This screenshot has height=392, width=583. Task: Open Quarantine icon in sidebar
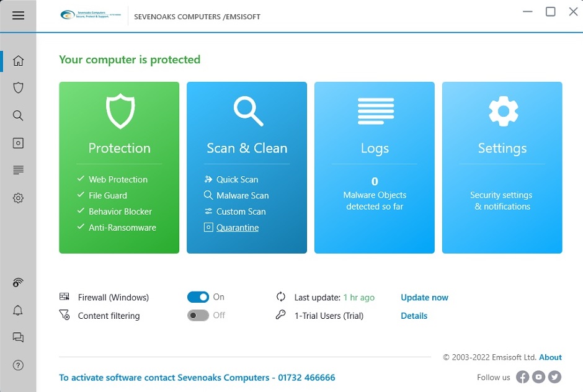click(18, 143)
